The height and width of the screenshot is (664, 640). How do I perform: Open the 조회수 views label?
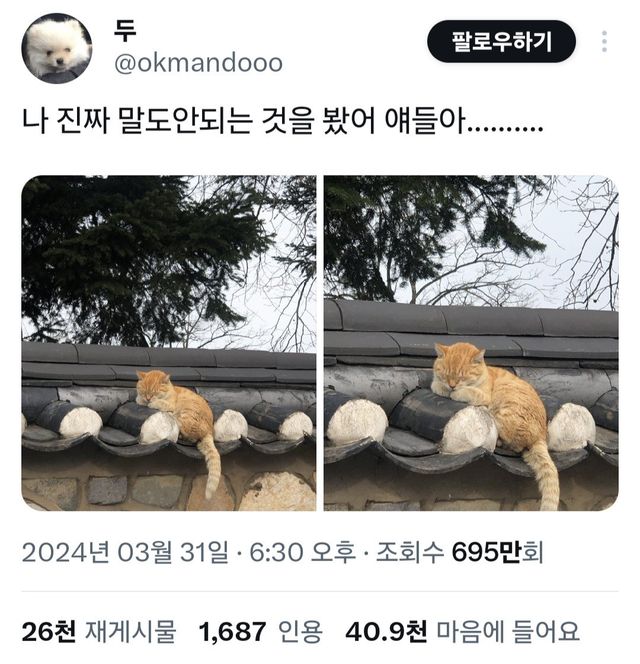pos(409,553)
